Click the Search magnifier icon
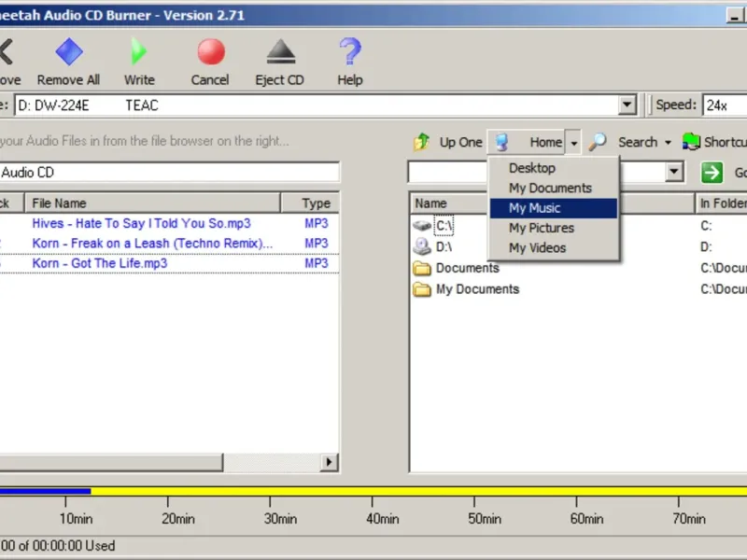Image resolution: width=747 pixels, height=560 pixels. [598, 142]
